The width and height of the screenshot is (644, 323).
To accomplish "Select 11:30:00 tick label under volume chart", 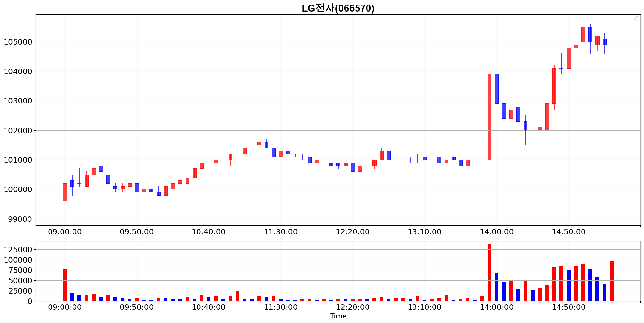I will point(281,307).
